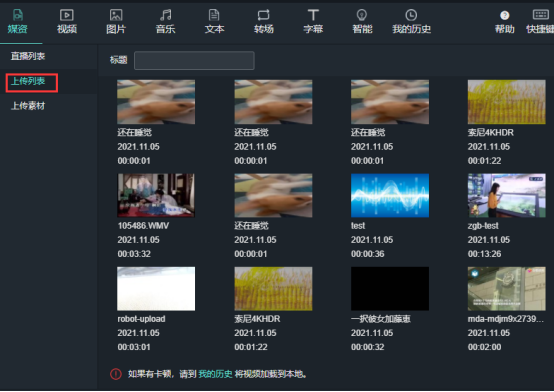Viewport: 554px width, 392px height.
Task: Go to 上传素材 sidebar item
Action: [x=28, y=106]
